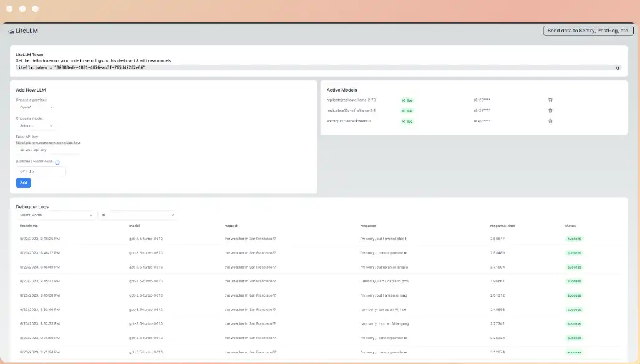This screenshot has height=364, width=640.
Task: Open the API keys URL link under Enter API Key
Action: click(x=48, y=143)
